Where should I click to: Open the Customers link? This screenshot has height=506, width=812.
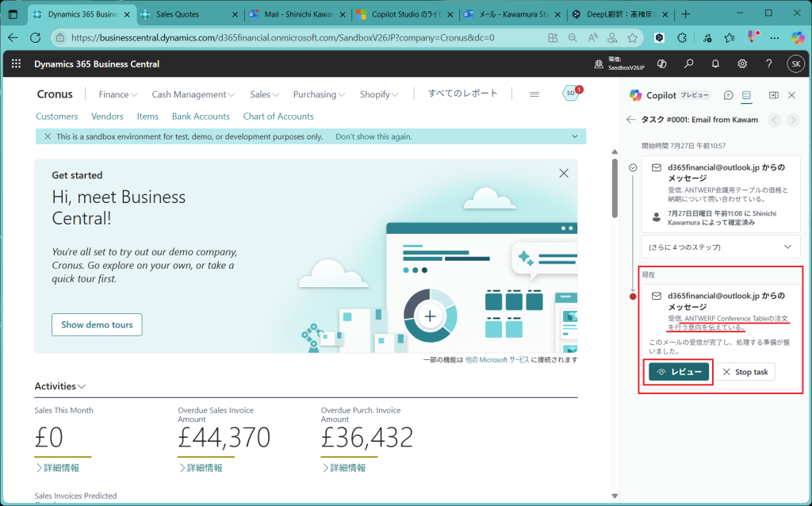point(57,117)
